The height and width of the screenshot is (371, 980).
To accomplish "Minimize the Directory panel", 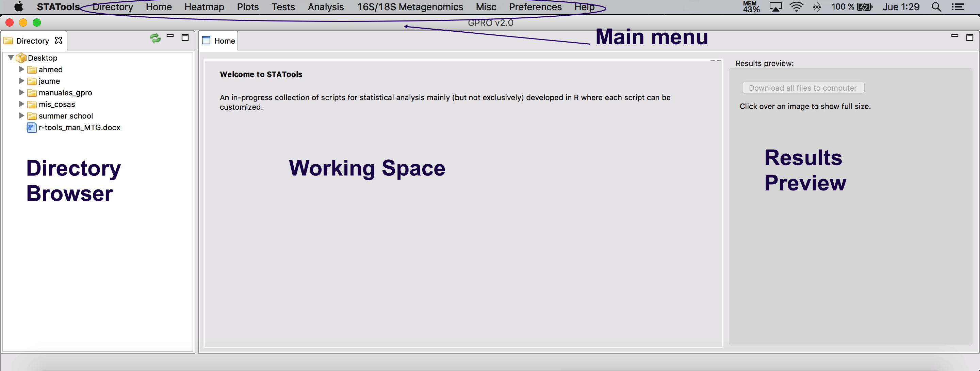I will tap(170, 36).
